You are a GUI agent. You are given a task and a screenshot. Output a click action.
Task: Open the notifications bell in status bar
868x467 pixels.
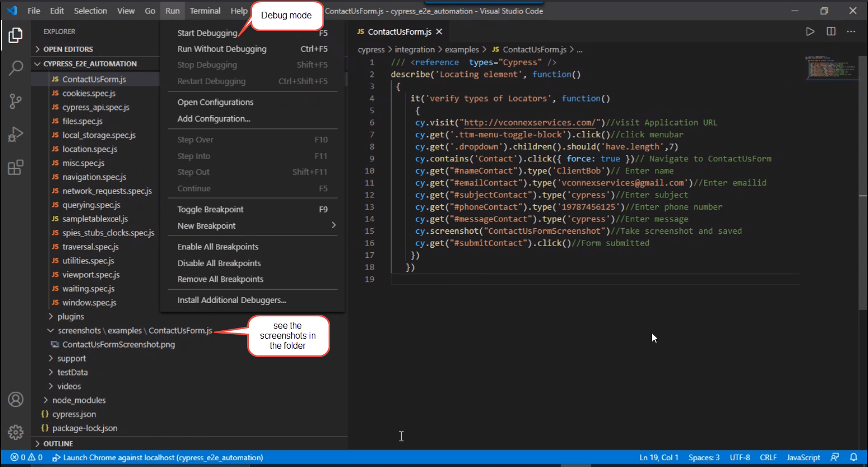click(x=853, y=458)
